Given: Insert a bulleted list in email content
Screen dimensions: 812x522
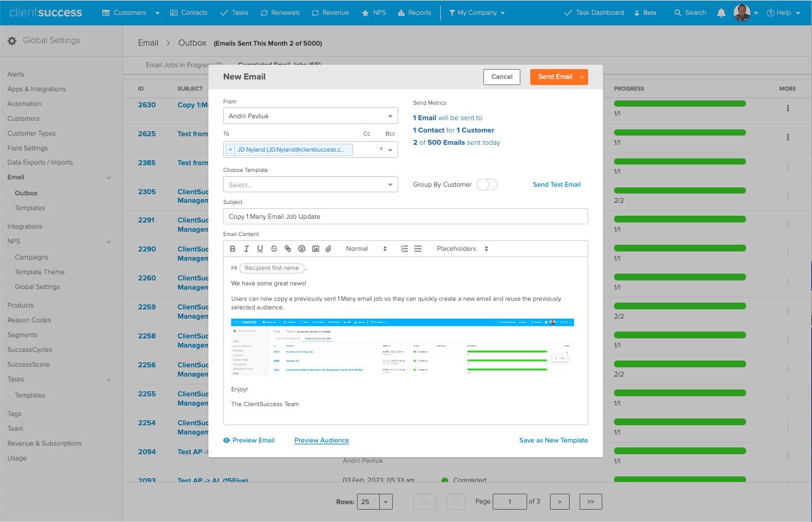Looking at the screenshot, I should 418,249.
